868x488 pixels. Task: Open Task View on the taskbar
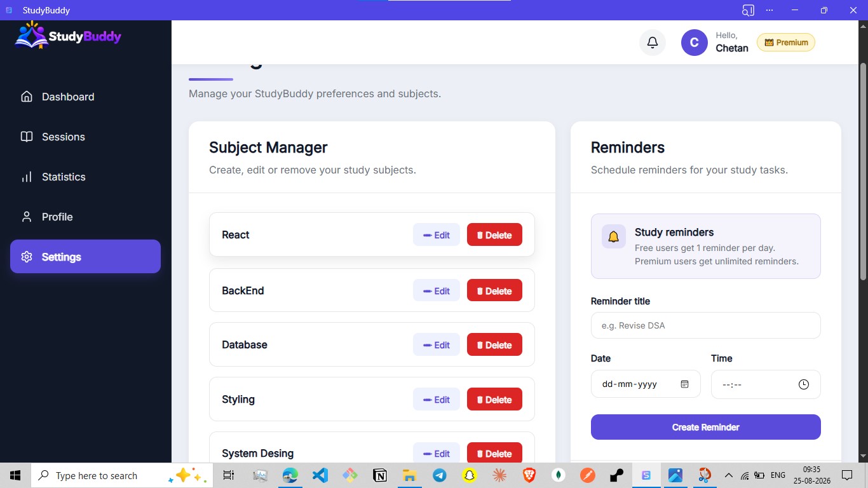229,475
